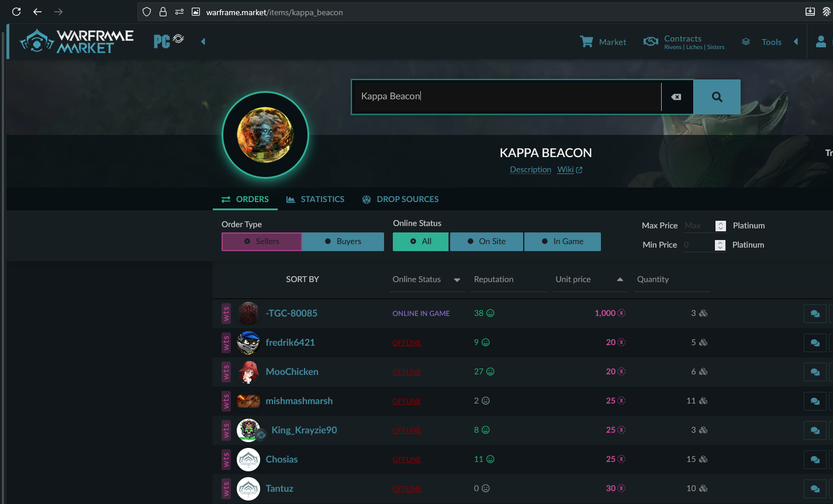Open the tracking protection shield icon
The image size is (833, 504).
tap(147, 12)
